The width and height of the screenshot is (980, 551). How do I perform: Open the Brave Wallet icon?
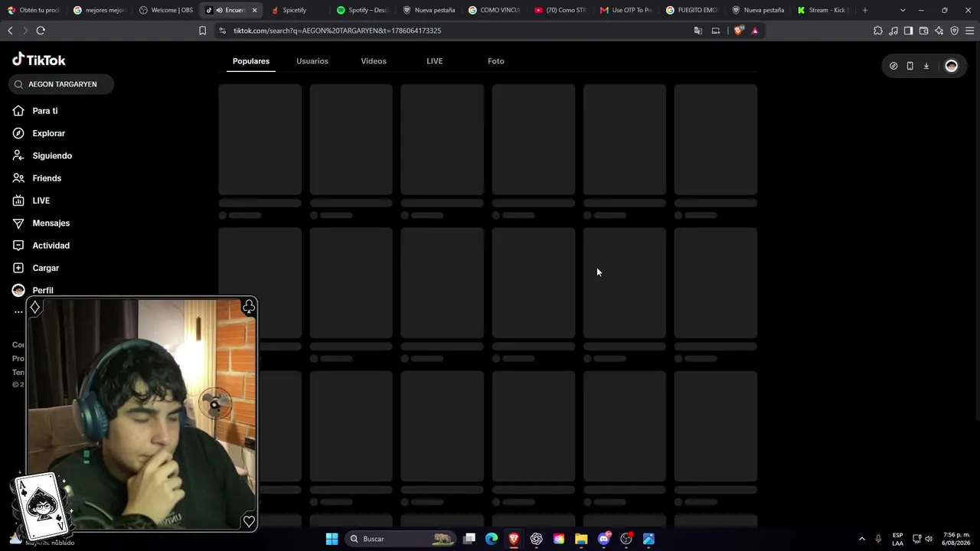pos(923,31)
